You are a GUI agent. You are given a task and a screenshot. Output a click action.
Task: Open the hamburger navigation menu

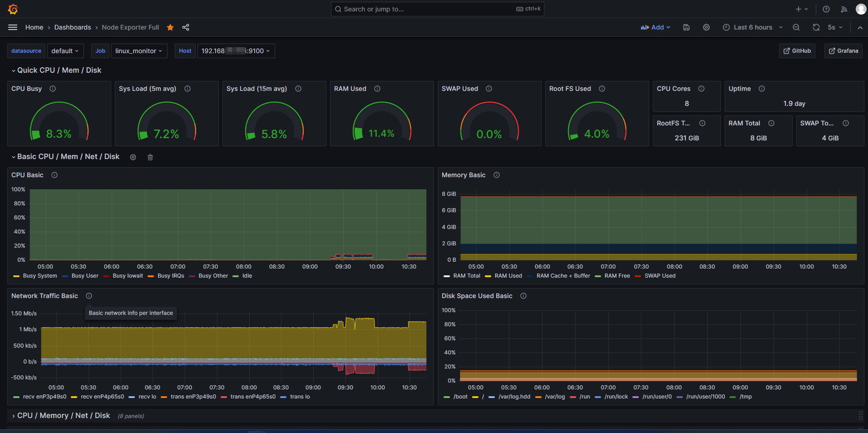point(13,27)
